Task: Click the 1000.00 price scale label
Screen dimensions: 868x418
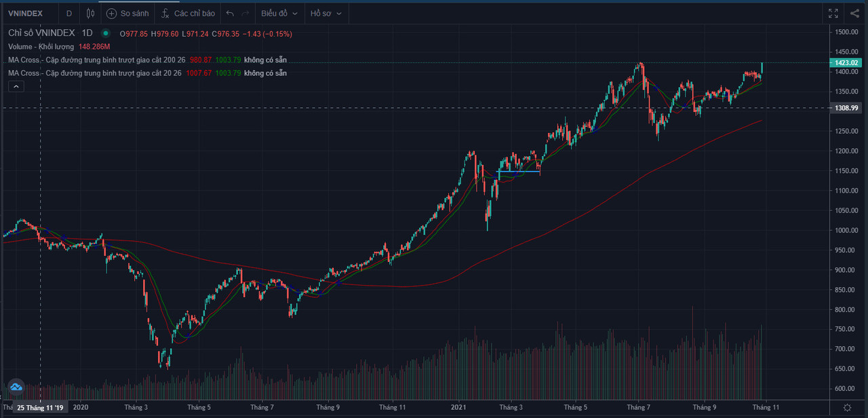Action: pyautogui.click(x=848, y=231)
